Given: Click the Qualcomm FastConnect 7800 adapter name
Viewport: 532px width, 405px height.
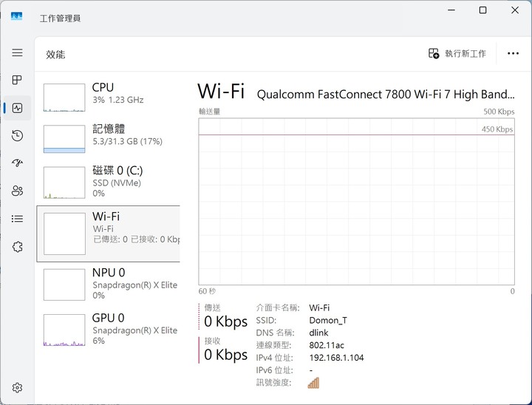Looking at the screenshot, I should [x=386, y=94].
